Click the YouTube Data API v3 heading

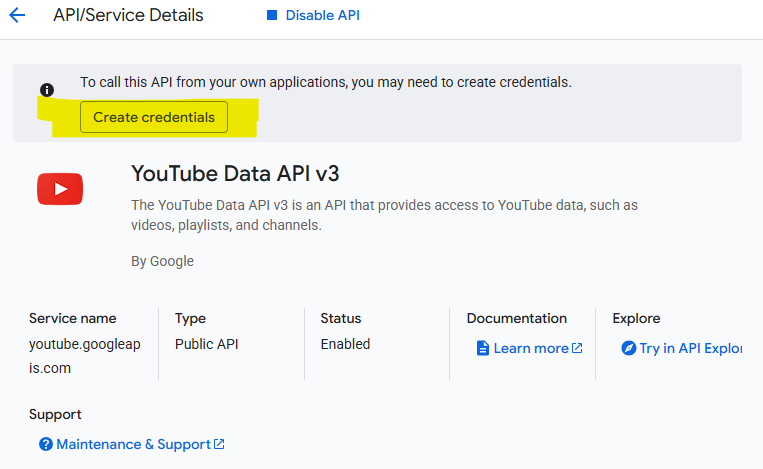[x=235, y=174]
